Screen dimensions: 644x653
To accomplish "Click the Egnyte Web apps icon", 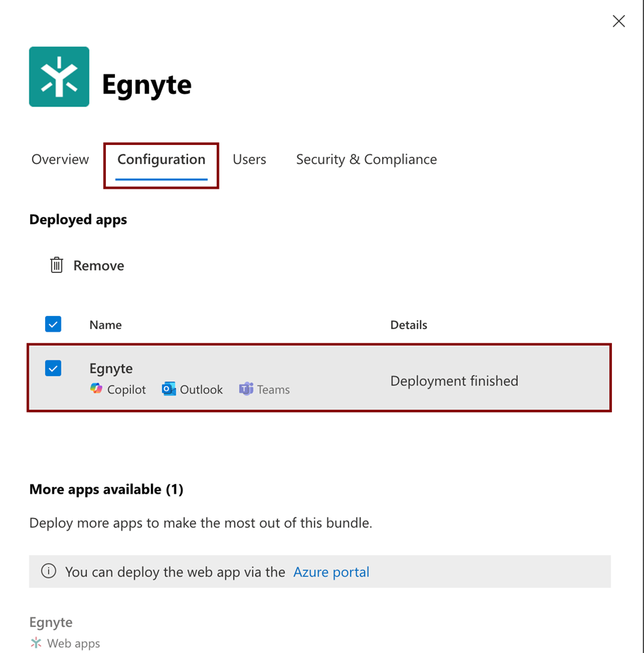I will (x=36, y=643).
